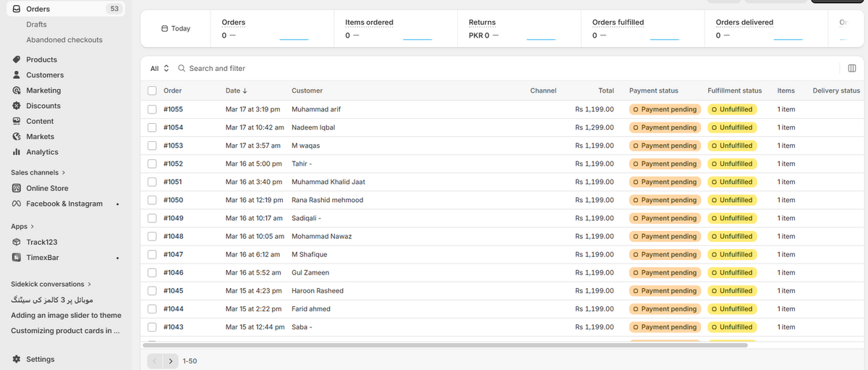The height and width of the screenshot is (370, 868).
Task: Open 'Customizing product cards in' conversation
Action: (65, 330)
